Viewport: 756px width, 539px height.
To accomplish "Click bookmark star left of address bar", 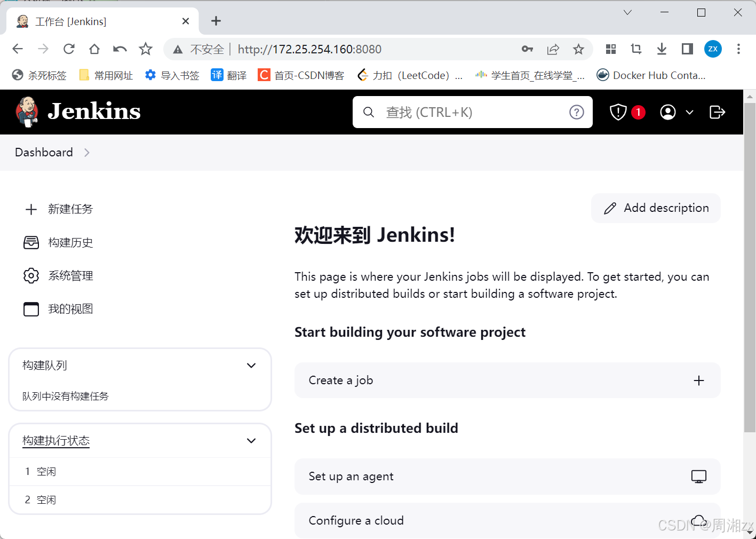I will (x=146, y=49).
